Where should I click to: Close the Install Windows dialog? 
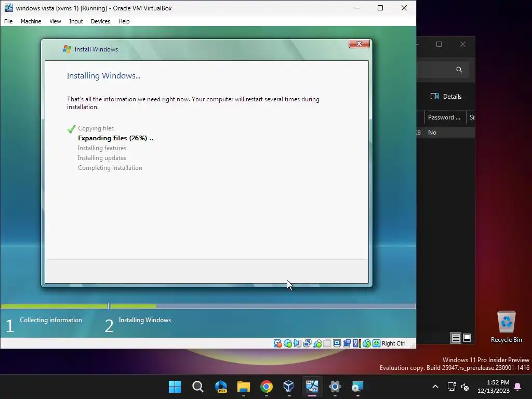click(x=359, y=44)
